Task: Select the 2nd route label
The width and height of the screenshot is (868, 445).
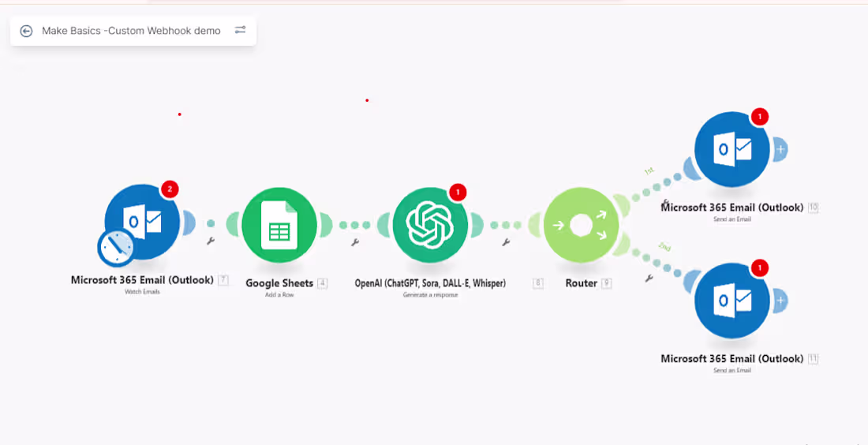Action: pyautogui.click(x=664, y=247)
